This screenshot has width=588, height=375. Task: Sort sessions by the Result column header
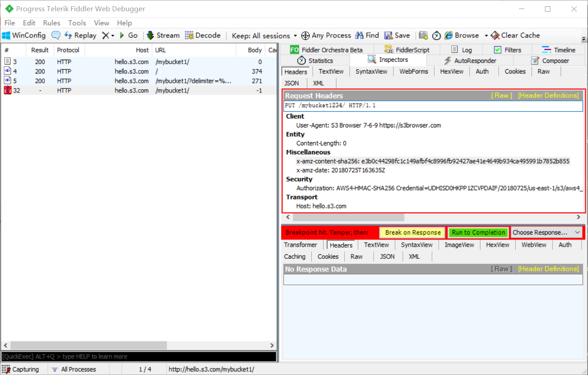click(40, 50)
